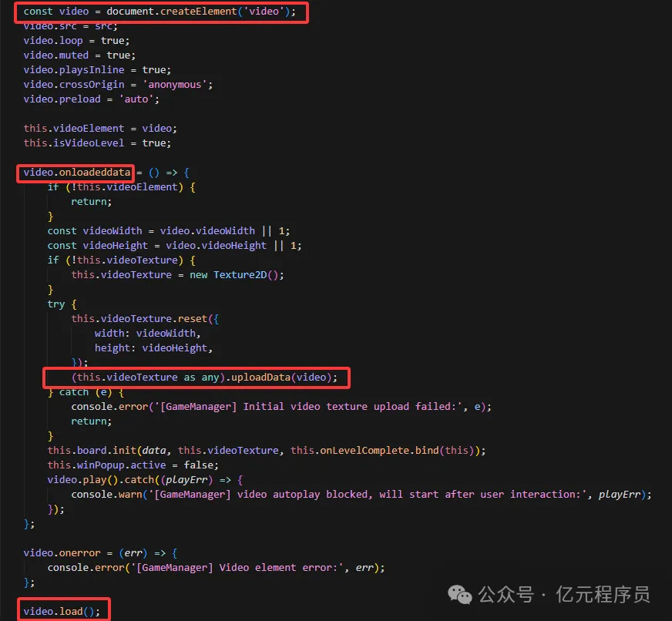Click the line 'video.loop = true;'
672x621 pixels.
pos(76,41)
